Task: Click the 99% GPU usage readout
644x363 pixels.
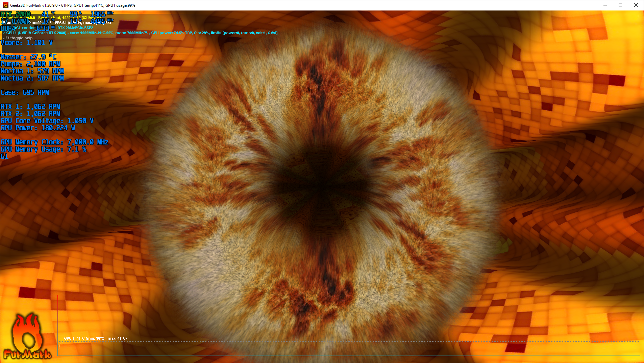Action: click(74, 14)
